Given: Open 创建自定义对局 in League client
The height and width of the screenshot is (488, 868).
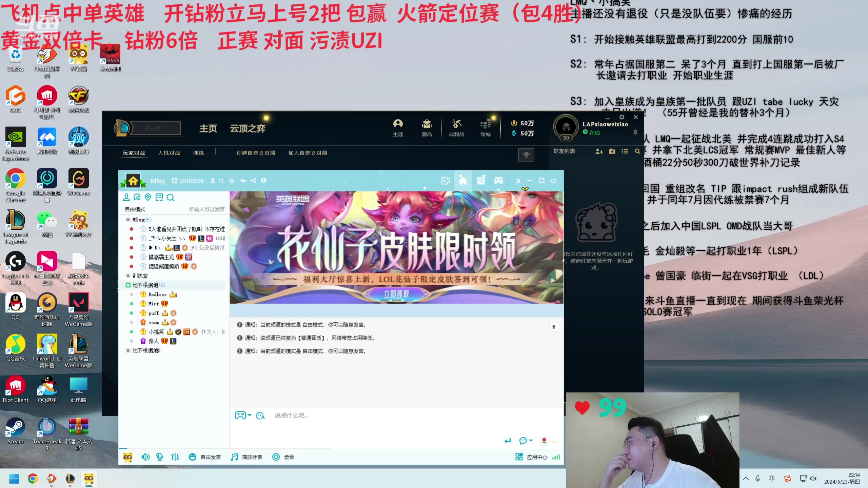Looking at the screenshot, I should [256, 153].
